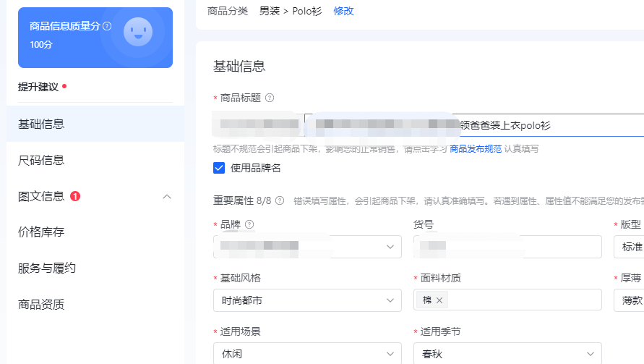Click the 面料材质 tag input field
Viewport: 644px width, 364px height.
[507, 300]
